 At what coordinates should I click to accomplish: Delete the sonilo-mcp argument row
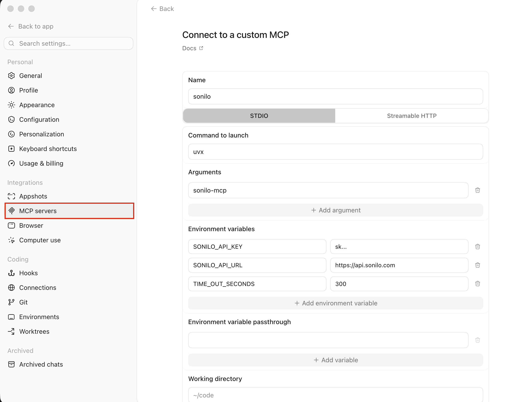(x=478, y=190)
